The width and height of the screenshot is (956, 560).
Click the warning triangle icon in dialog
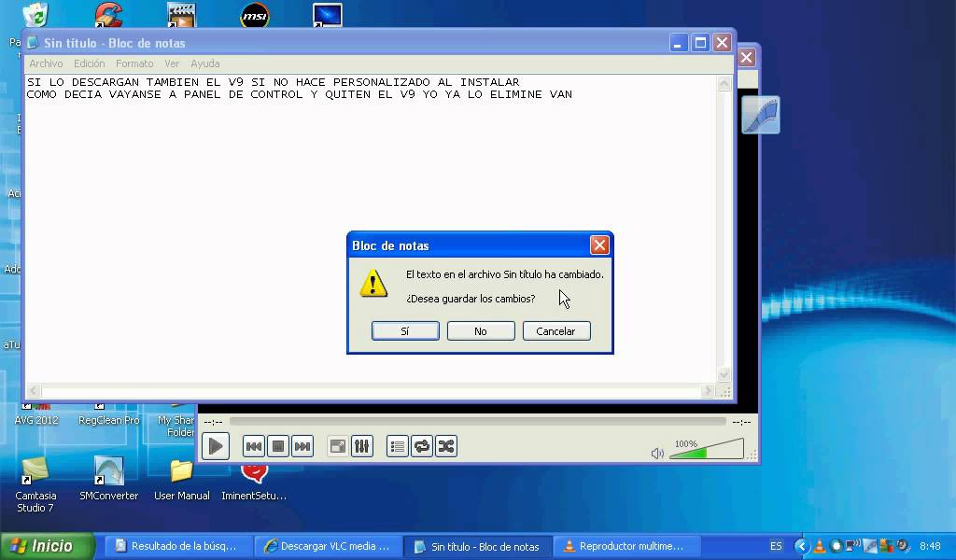click(x=373, y=284)
